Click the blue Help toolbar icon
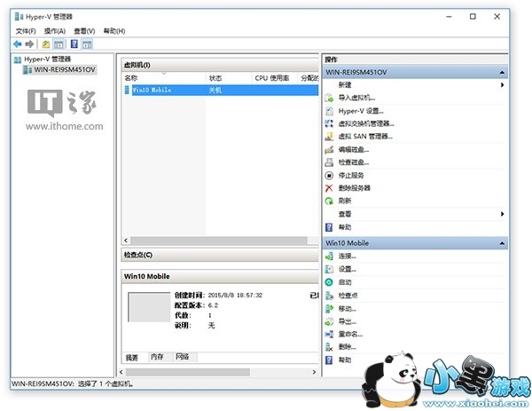Screen dimensions: 532x411 tap(74, 43)
